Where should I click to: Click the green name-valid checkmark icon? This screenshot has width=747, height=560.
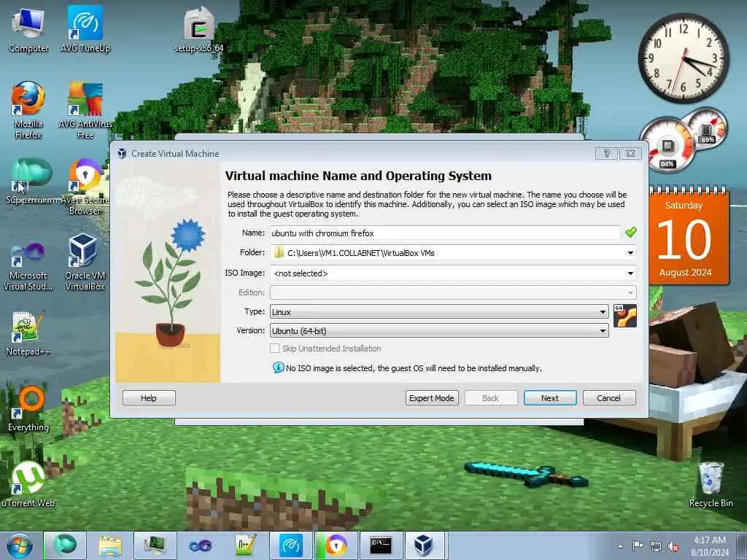[631, 233]
